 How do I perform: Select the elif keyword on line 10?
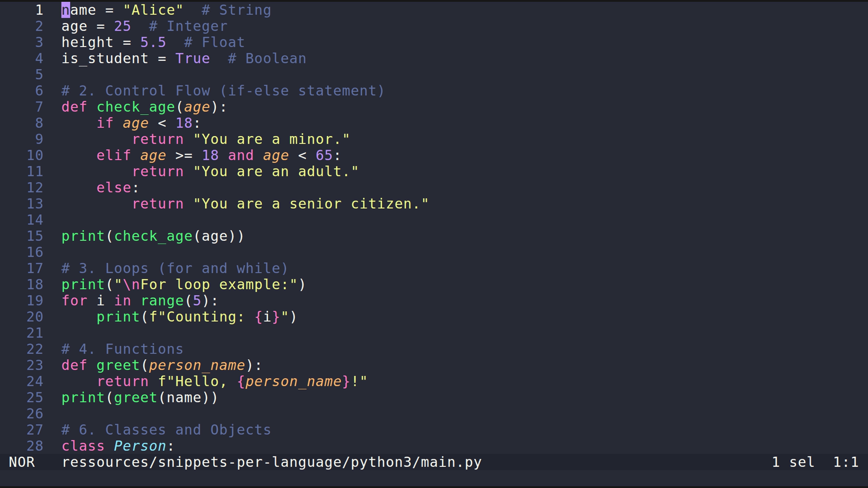click(113, 155)
